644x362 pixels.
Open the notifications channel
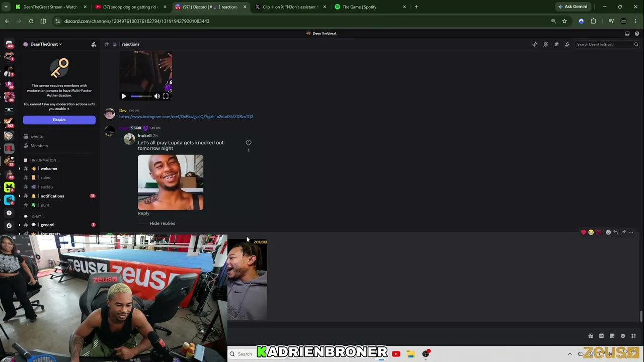click(59, 196)
